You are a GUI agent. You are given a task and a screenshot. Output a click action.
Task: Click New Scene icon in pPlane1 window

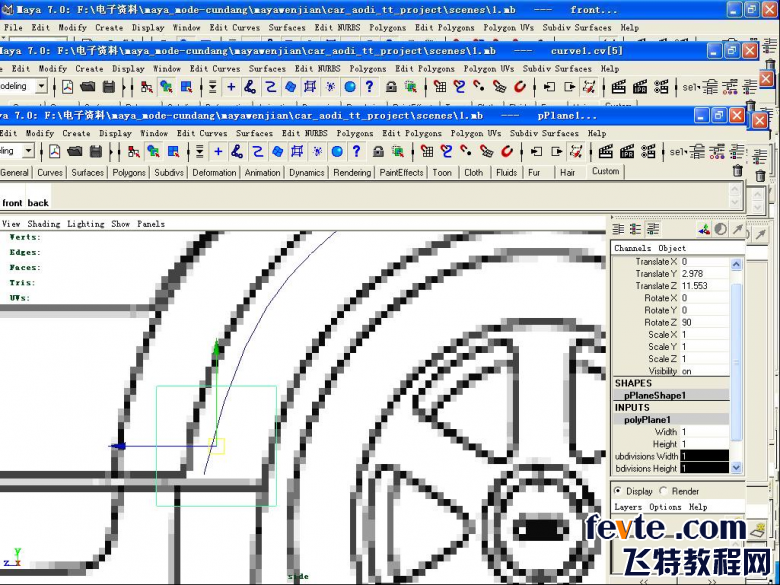click(54, 151)
